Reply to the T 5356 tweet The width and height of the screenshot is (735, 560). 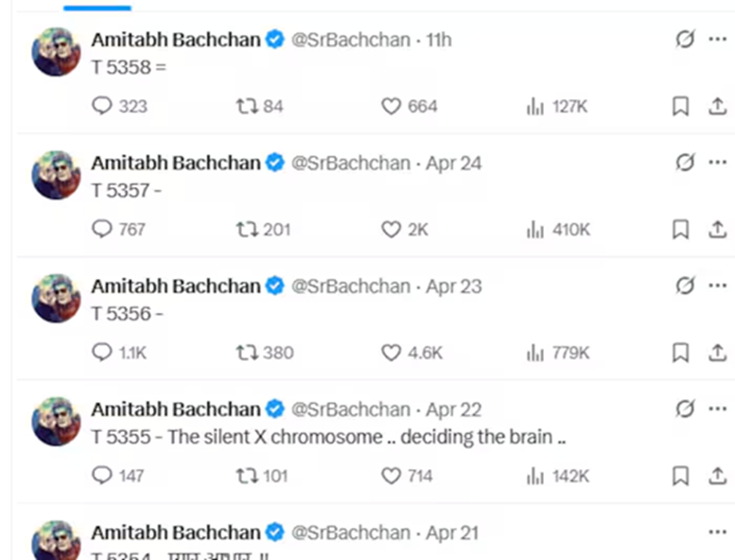pos(102,353)
